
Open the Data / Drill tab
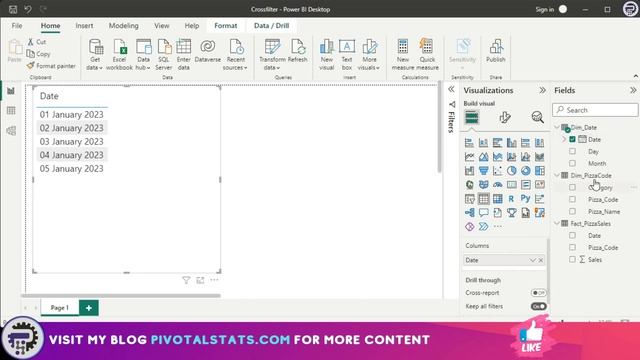[x=271, y=25]
